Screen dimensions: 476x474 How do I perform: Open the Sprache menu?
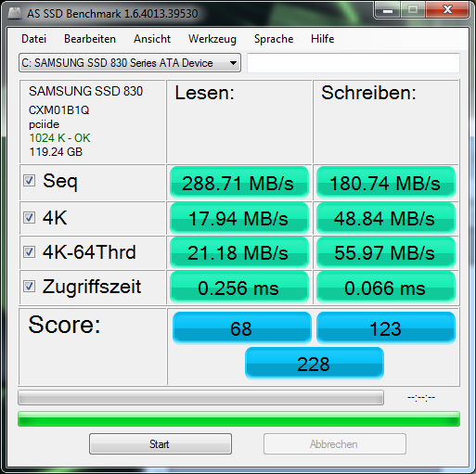[x=274, y=39]
